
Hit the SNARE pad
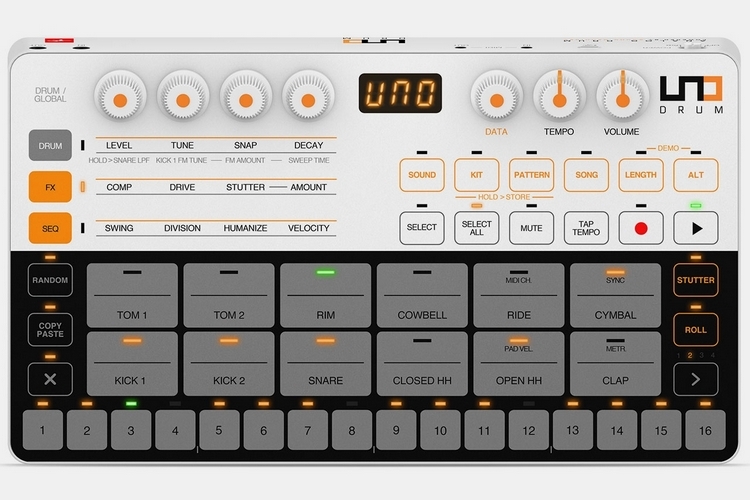point(325,364)
